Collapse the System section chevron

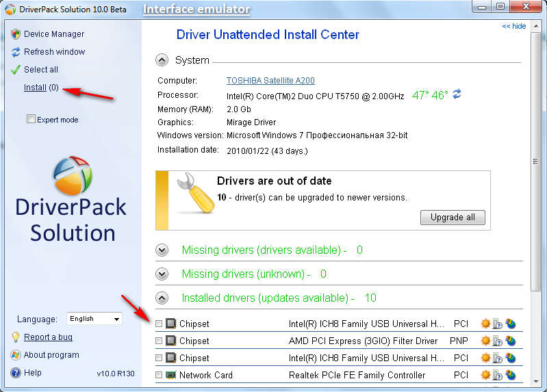[x=162, y=60]
